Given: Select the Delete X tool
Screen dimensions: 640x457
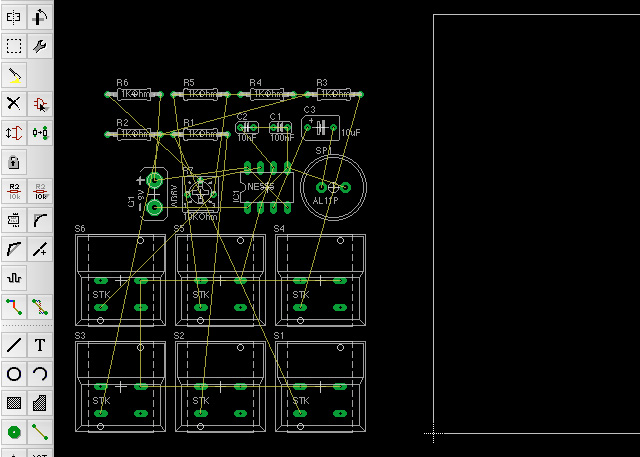Looking at the screenshot, I should (14, 103).
